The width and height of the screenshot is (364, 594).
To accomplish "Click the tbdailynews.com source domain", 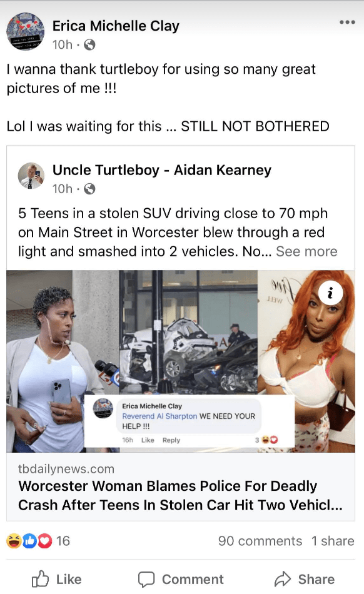I will pos(66,469).
